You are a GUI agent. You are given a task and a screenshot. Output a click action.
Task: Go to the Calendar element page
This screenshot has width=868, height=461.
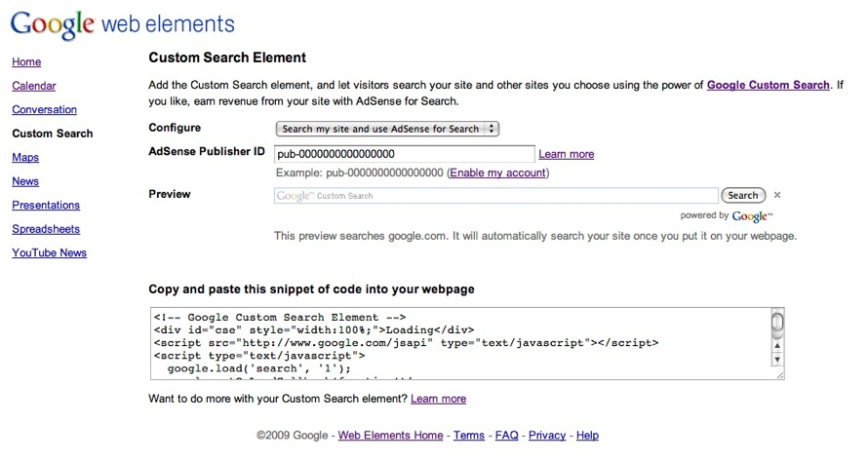point(34,86)
